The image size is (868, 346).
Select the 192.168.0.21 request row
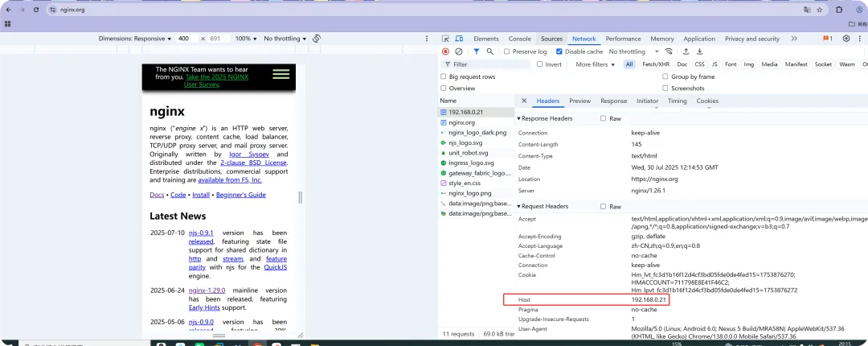click(x=477, y=112)
